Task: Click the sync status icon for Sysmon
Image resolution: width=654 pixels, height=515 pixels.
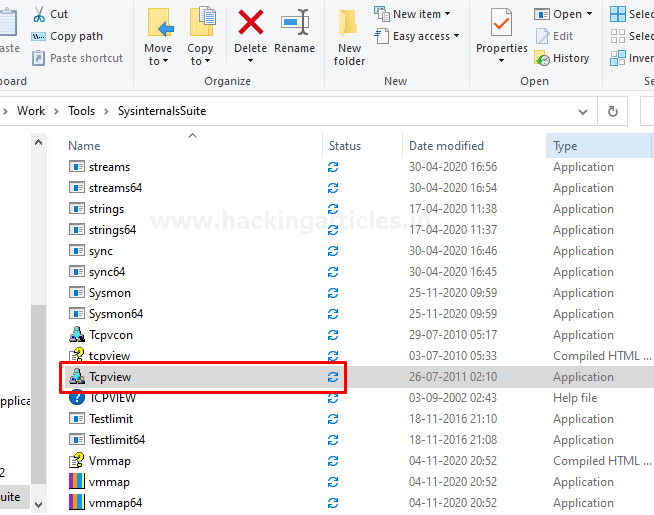Action: coord(333,293)
